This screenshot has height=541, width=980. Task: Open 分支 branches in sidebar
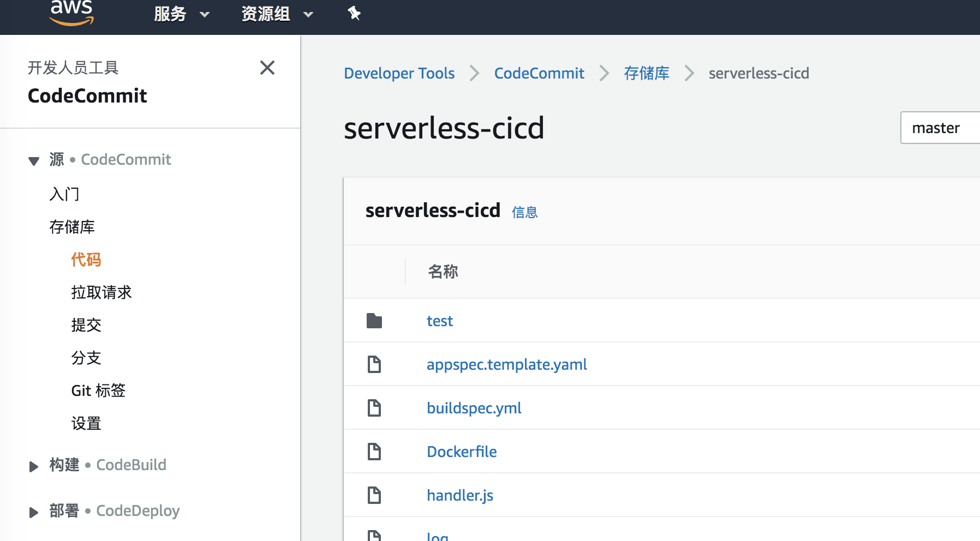[86, 358]
